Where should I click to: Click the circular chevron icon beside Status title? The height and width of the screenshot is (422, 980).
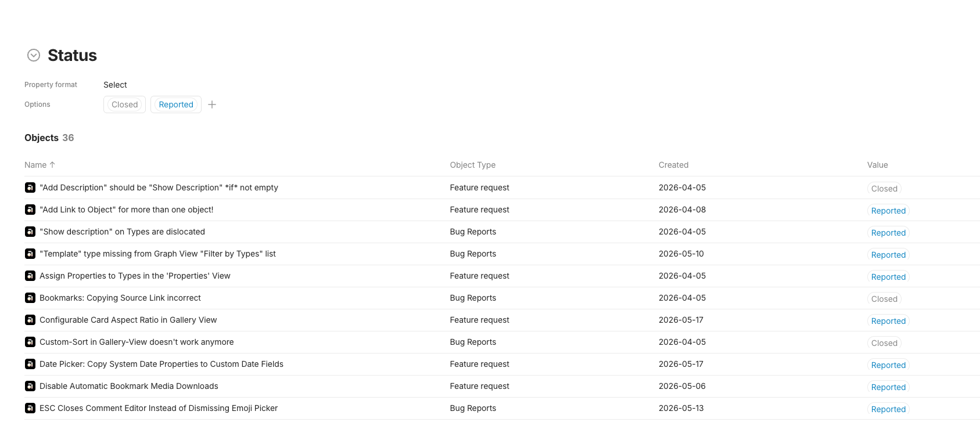pos(34,55)
